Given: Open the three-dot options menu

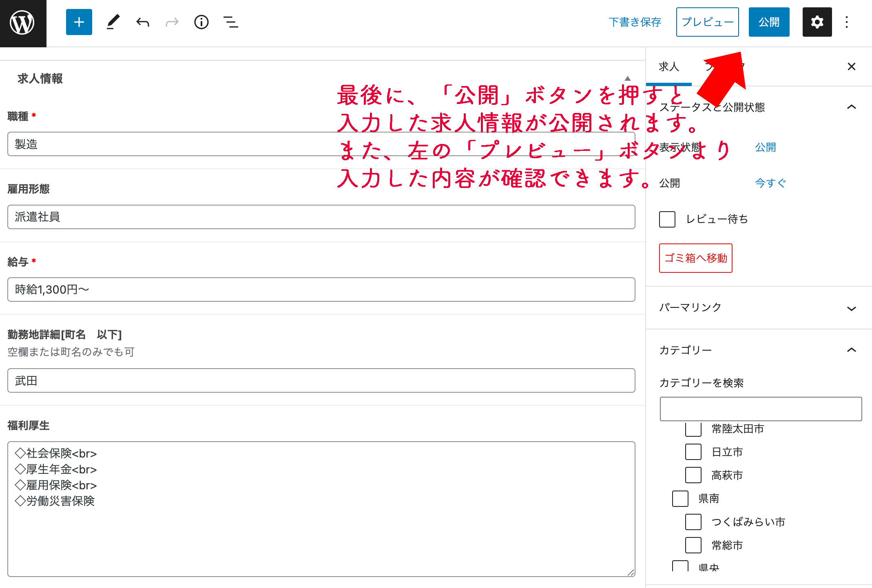Looking at the screenshot, I should click(847, 22).
